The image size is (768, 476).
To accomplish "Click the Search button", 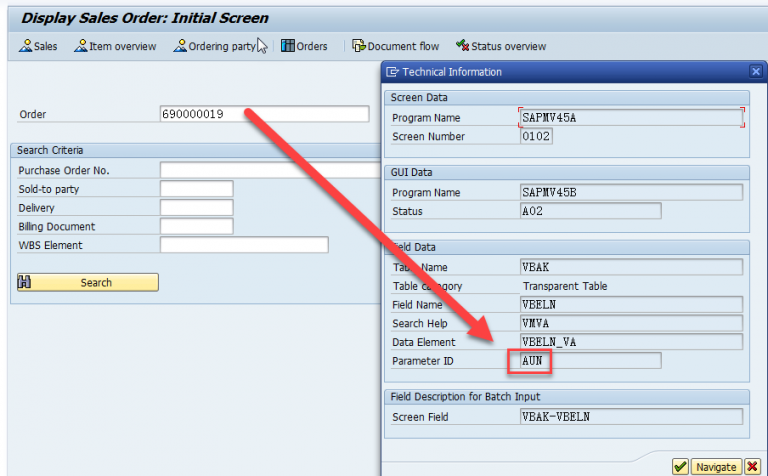I will click(x=87, y=283).
